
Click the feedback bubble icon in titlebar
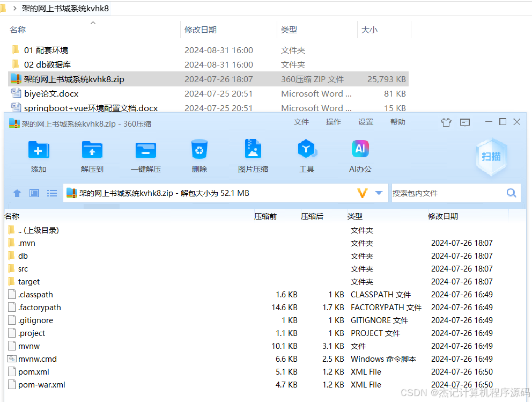(465, 122)
